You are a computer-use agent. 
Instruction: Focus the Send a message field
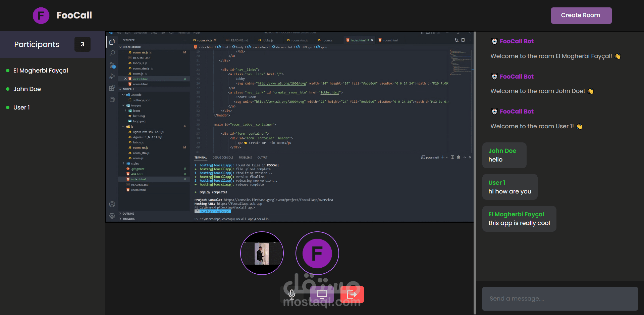coord(560,299)
